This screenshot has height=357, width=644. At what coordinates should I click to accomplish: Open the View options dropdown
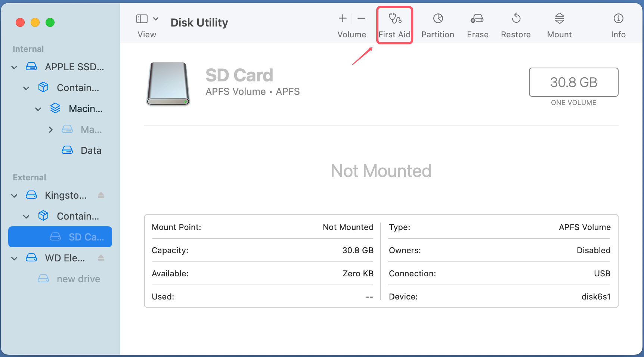(x=156, y=18)
